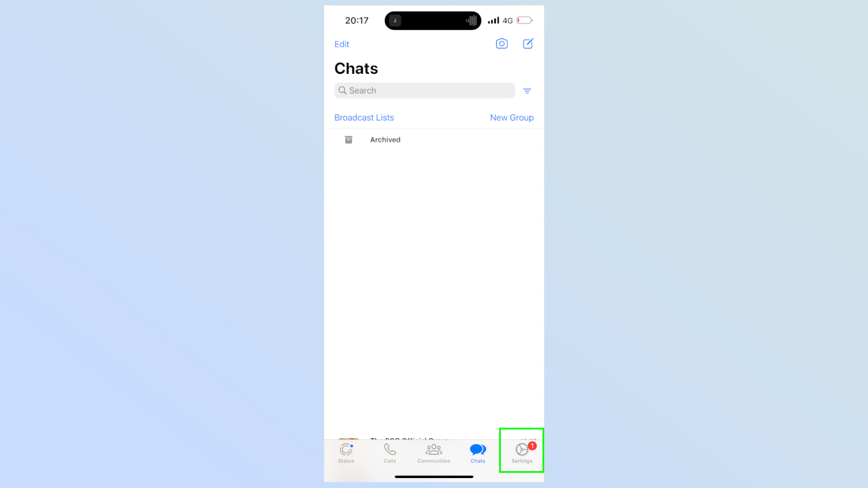The image size is (868, 488).
Task: Tap the Archived chats icon
Action: (x=349, y=139)
